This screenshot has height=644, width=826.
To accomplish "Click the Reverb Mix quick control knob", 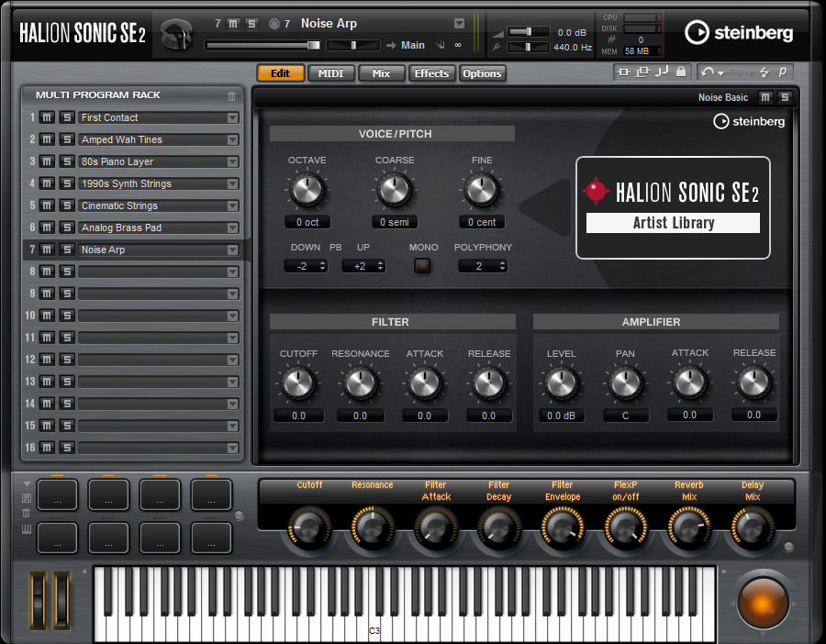I will pyautogui.click(x=689, y=528).
